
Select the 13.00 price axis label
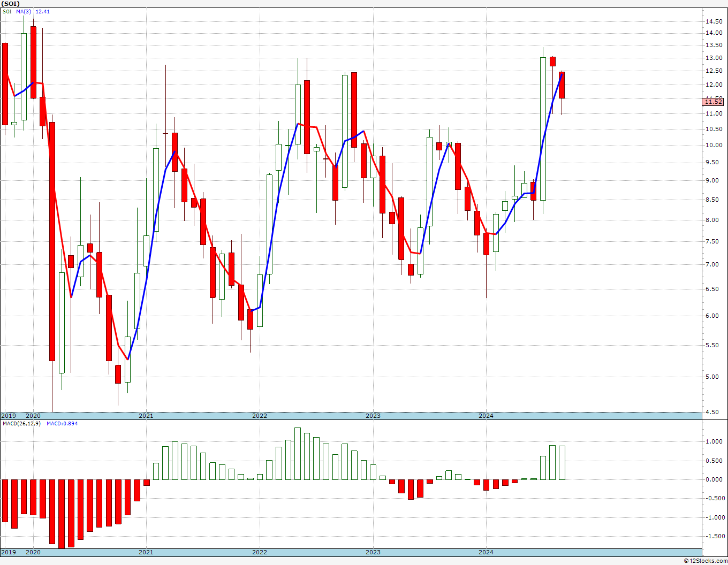pyautogui.click(x=714, y=58)
